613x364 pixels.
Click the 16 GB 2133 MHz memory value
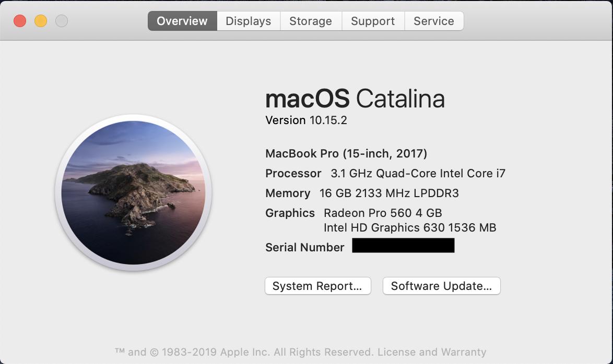click(389, 193)
